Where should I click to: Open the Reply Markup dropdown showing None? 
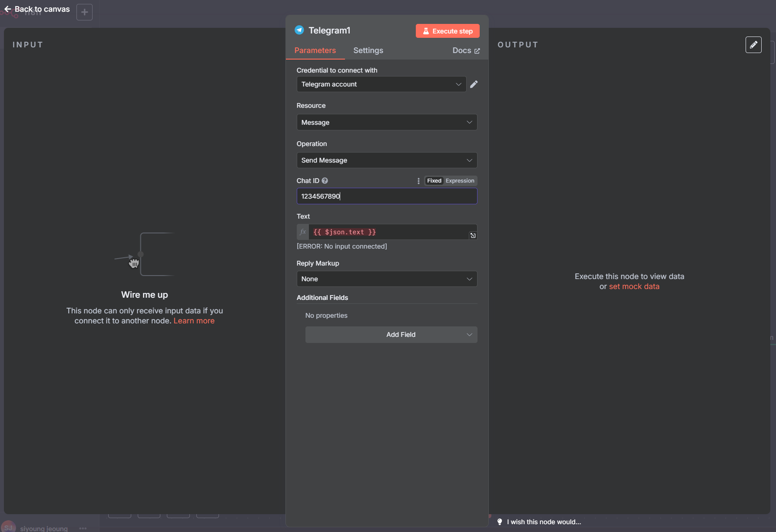point(387,279)
